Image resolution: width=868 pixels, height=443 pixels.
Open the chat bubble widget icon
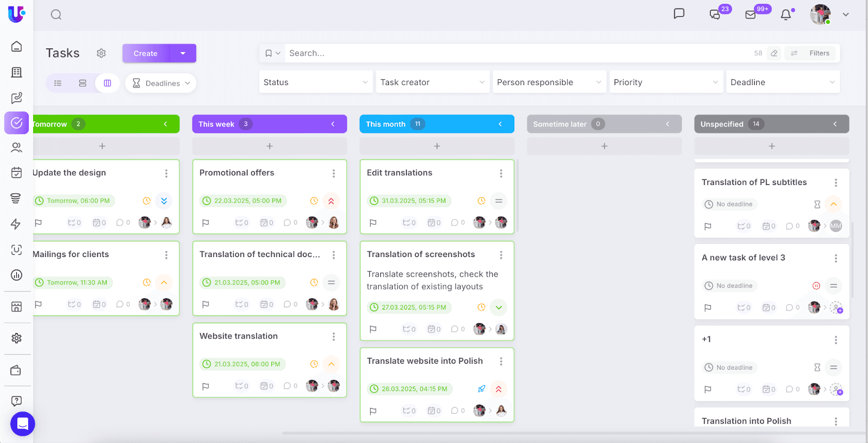[x=22, y=423]
